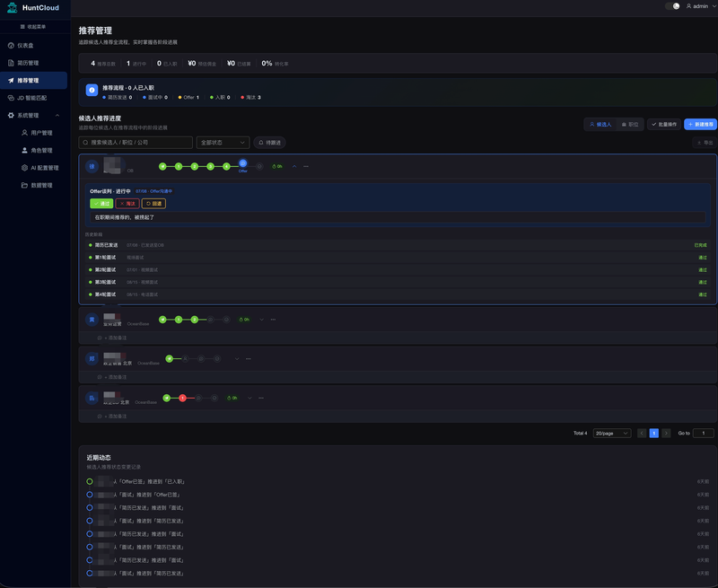Image resolution: width=718 pixels, height=588 pixels.
Task: Click stage 2 node on the 黄 candidate pipeline
Action: coord(195,320)
